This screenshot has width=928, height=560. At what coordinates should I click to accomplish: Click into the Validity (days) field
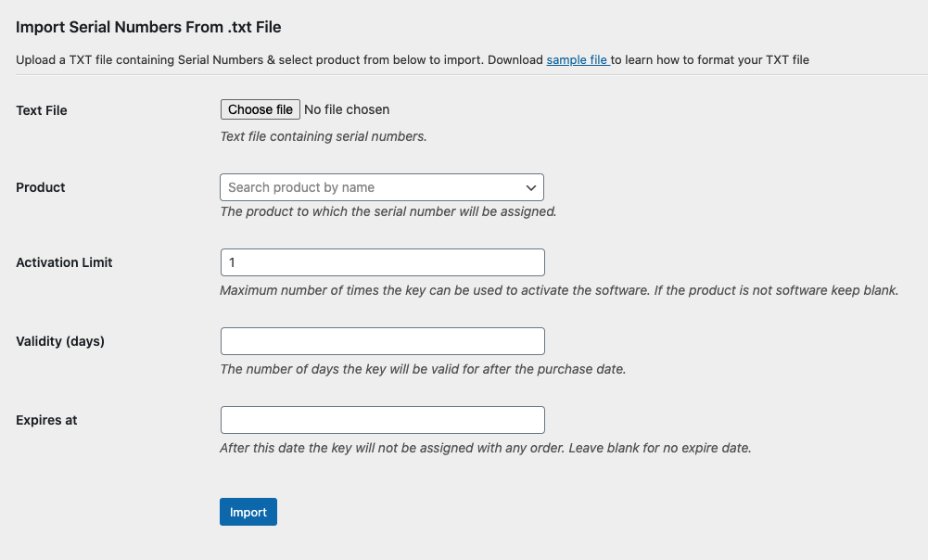pyautogui.click(x=382, y=341)
